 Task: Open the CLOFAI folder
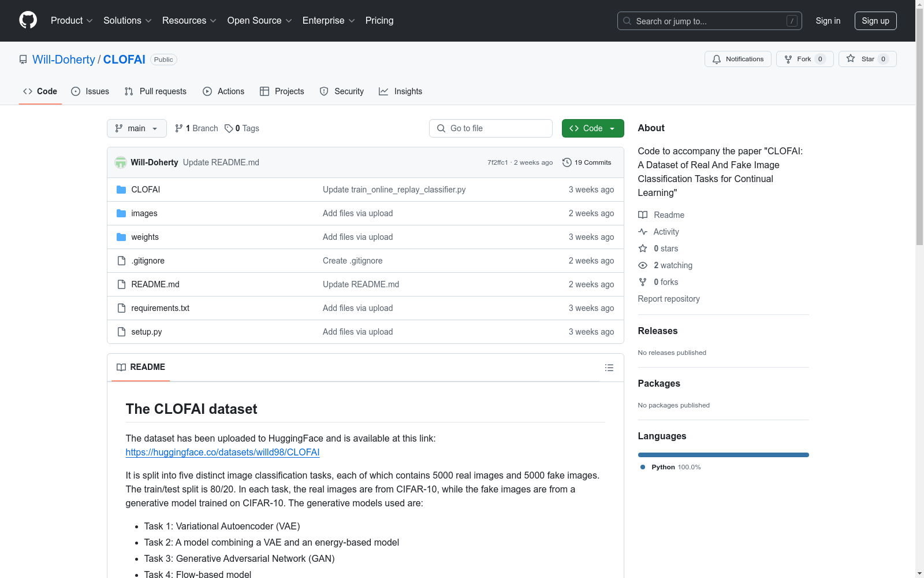click(x=146, y=190)
